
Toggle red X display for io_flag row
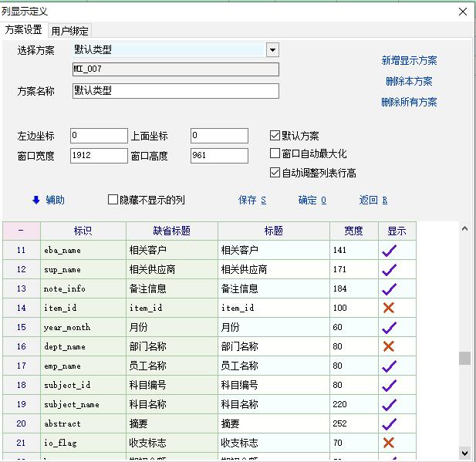pos(389,443)
